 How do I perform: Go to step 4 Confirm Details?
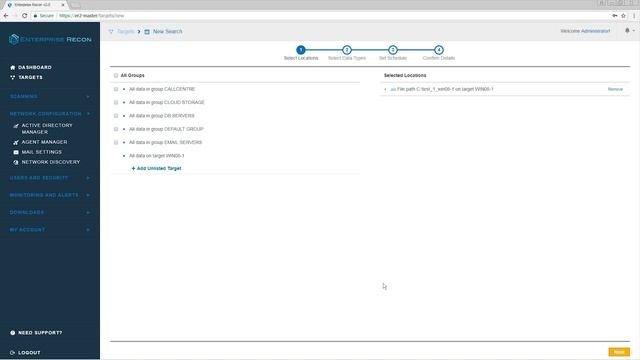[439, 50]
